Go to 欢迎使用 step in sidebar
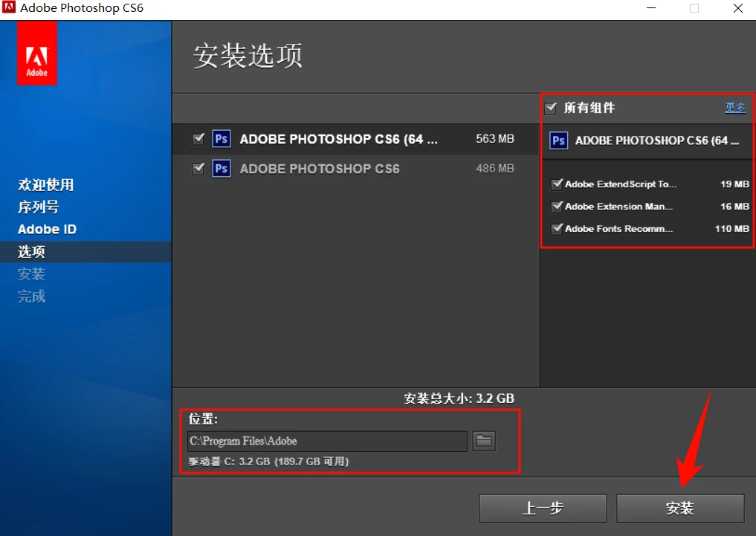The width and height of the screenshot is (756, 536). (x=46, y=184)
